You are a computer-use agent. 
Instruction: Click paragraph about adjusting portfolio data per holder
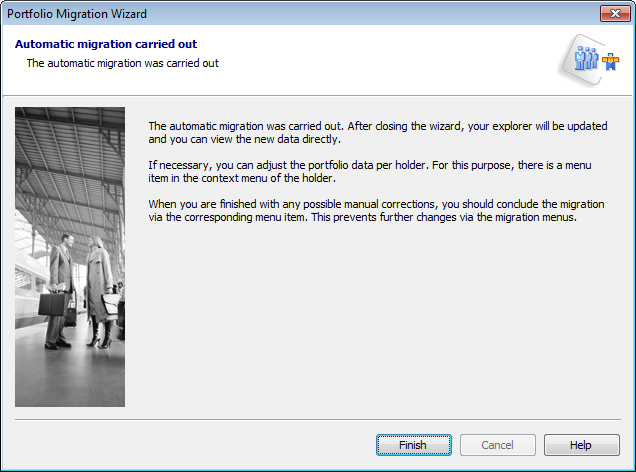[370, 171]
